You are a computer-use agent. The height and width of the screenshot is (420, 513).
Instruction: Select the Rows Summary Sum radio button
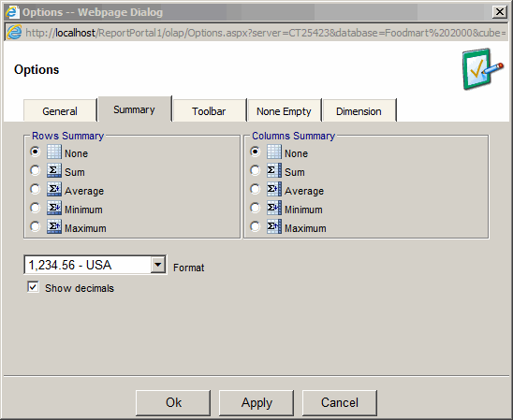[35, 170]
